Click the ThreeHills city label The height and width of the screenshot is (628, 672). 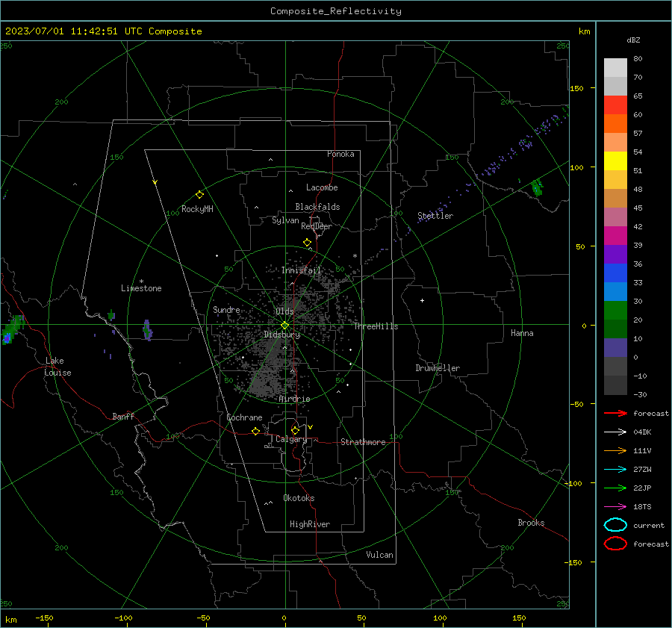coord(376,326)
